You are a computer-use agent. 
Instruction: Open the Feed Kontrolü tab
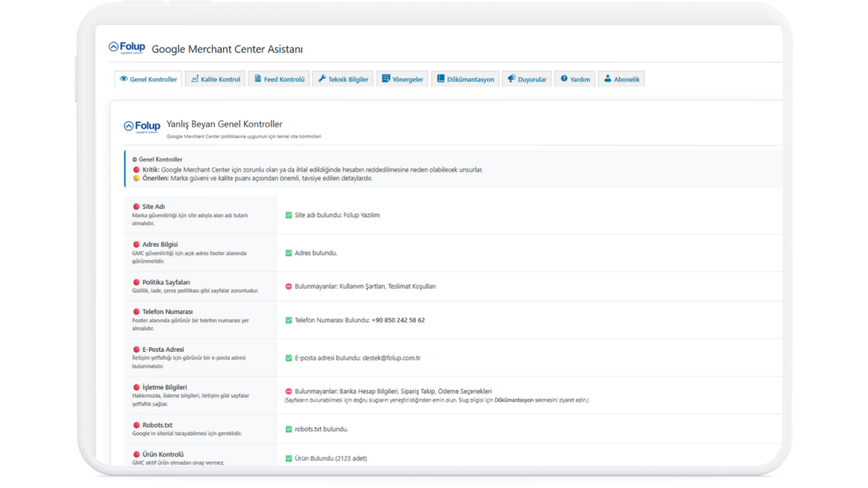coord(279,79)
